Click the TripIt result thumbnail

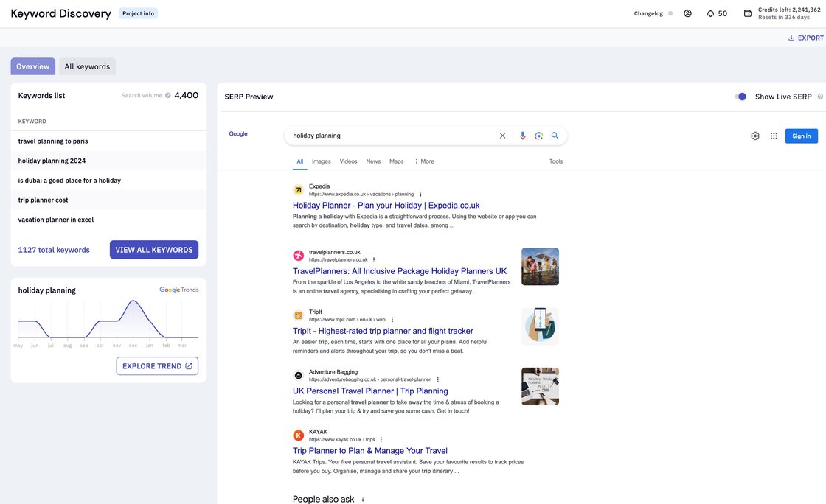(540, 326)
